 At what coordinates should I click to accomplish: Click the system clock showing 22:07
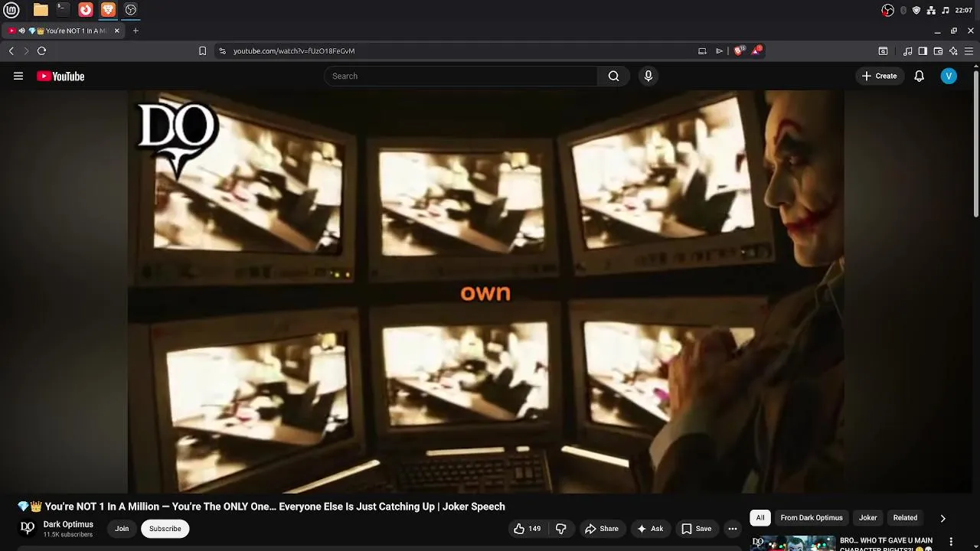(964, 10)
